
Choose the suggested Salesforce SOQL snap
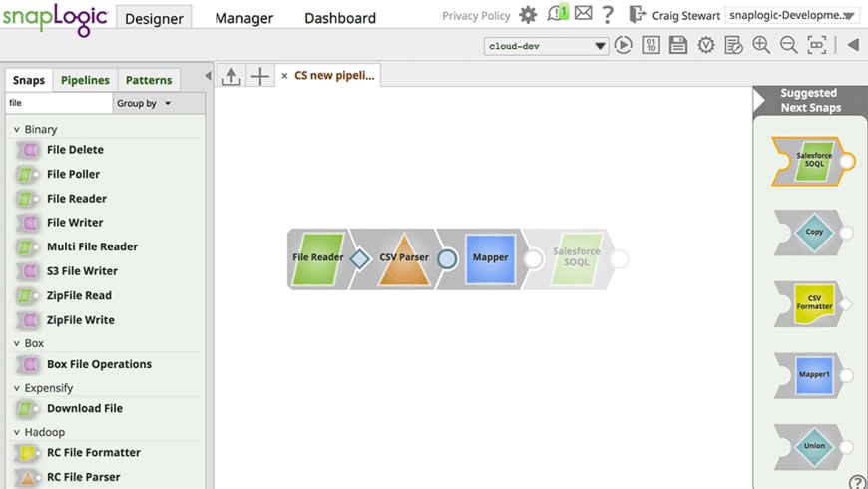pyautogui.click(x=813, y=161)
